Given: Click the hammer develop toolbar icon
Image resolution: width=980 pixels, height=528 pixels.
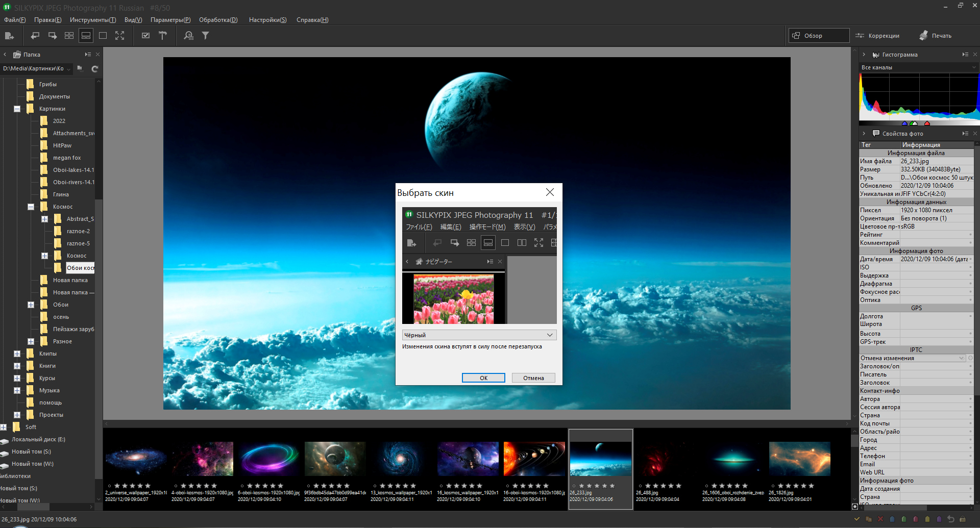Looking at the screenshot, I should (x=163, y=36).
